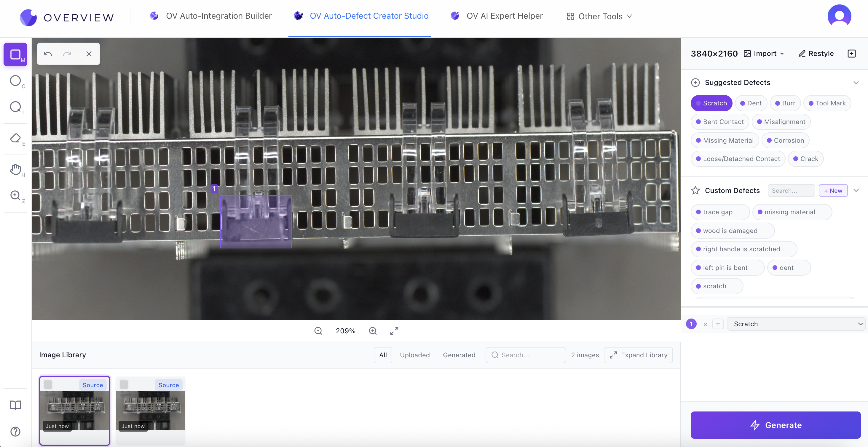Select the rectangle mask tool
The width and height of the screenshot is (868, 447).
tap(15, 54)
